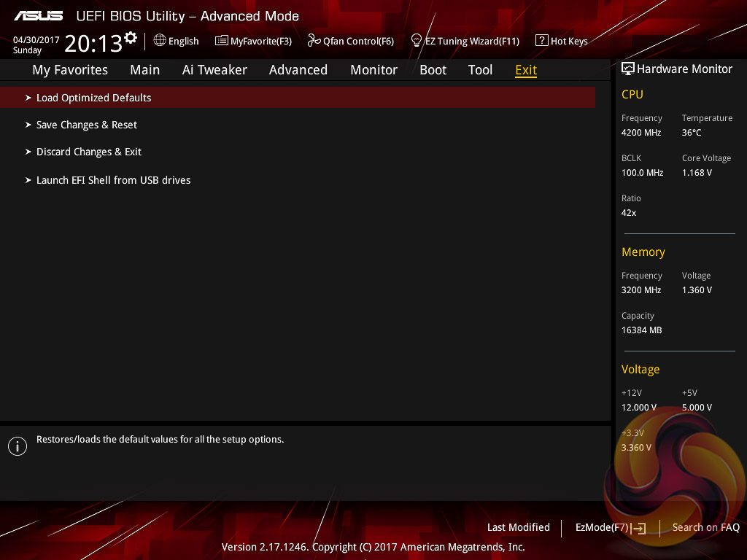This screenshot has width=747, height=560.
Task: Expand arrow beside Save Changes & Reset
Action: pyautogui.click(x=28, y=125)
